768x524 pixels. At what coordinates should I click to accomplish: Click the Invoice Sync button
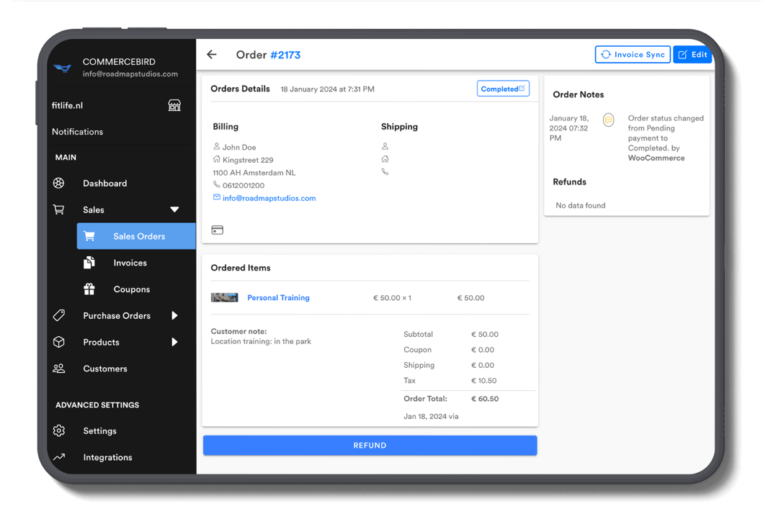[x=632, y=55]
